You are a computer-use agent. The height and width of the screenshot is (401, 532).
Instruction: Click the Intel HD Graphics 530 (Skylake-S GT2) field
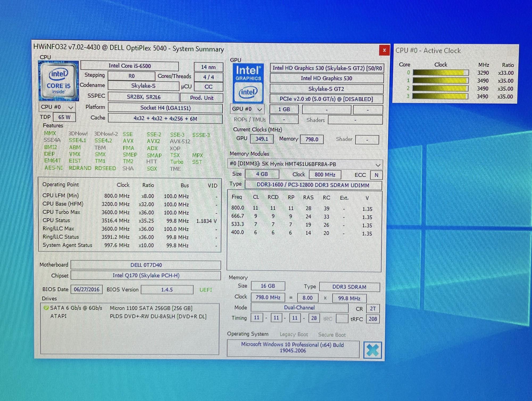pyautogui.click(x=327, y=68)
